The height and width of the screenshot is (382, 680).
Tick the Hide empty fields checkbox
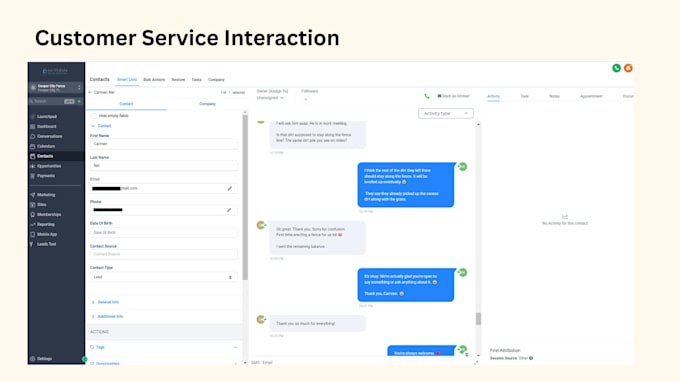tap(94, 116)
